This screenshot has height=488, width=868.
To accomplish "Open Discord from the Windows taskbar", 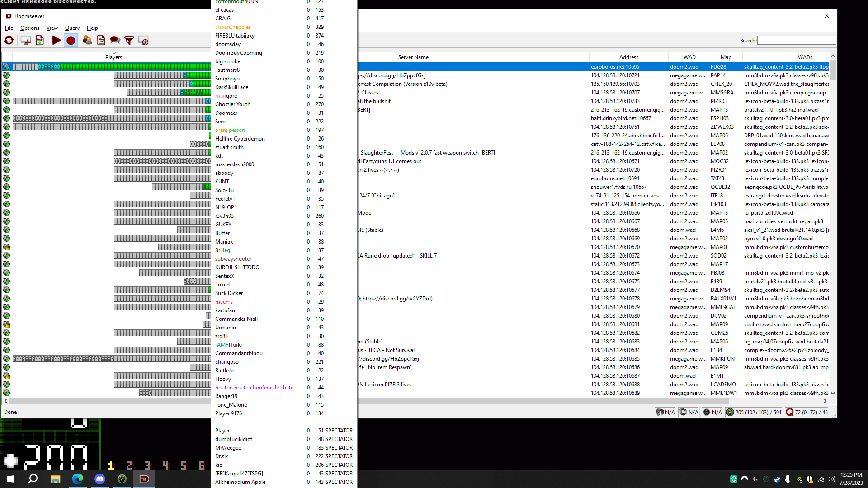I will 100,479.
